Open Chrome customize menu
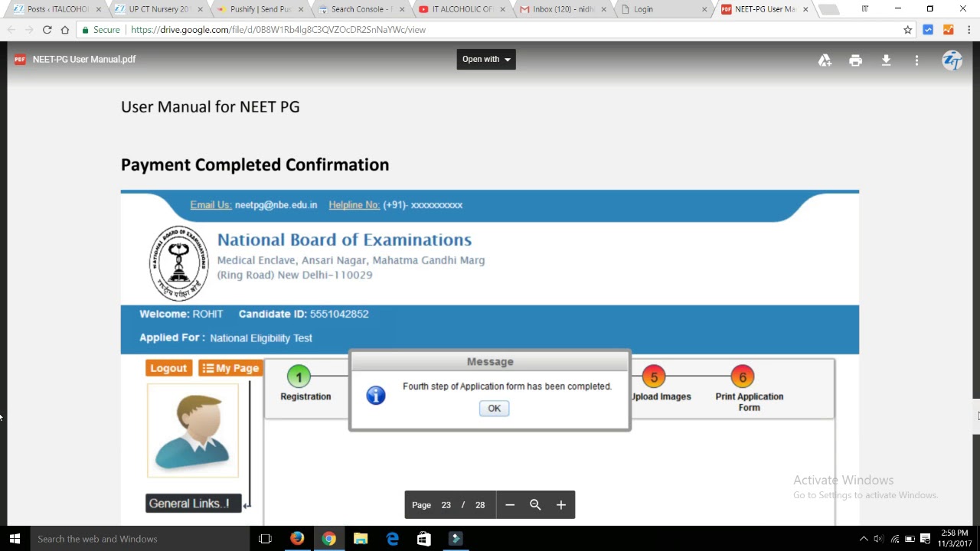 [969, 30]
